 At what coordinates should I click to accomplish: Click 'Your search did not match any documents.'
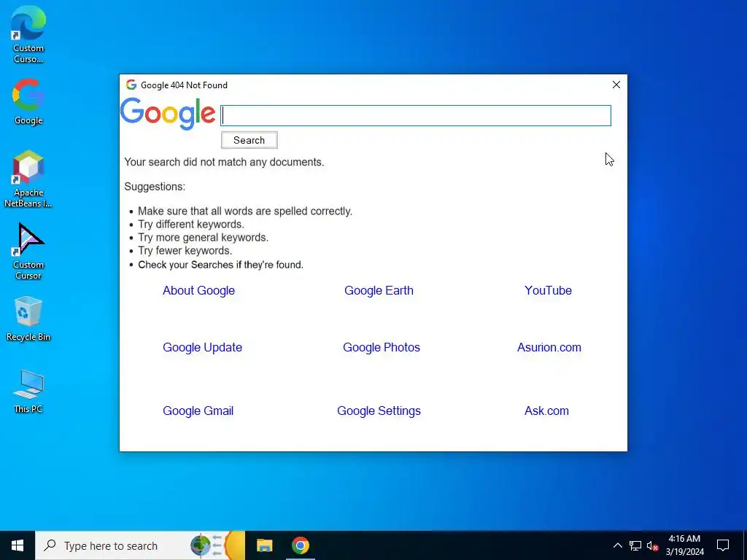[224, 162]
